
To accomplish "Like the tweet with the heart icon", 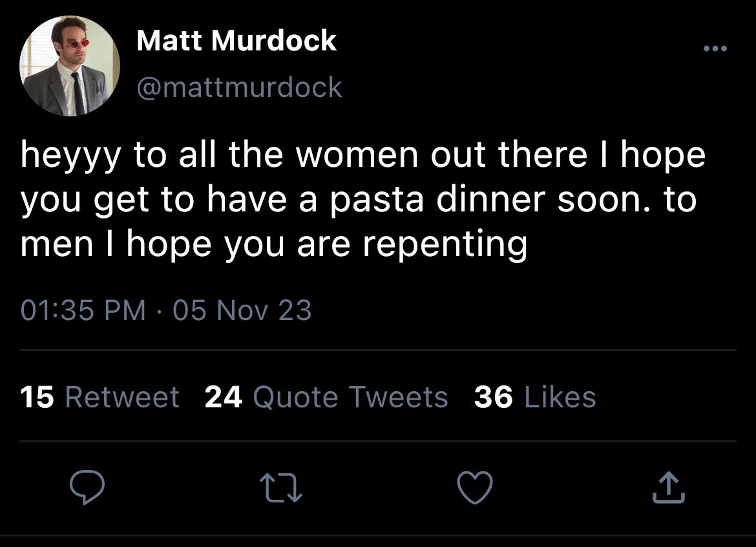I will click(475, 488).
